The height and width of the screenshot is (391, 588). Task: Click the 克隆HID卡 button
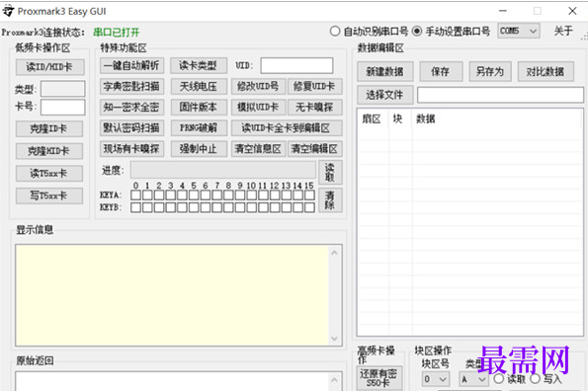pos(49,151)
